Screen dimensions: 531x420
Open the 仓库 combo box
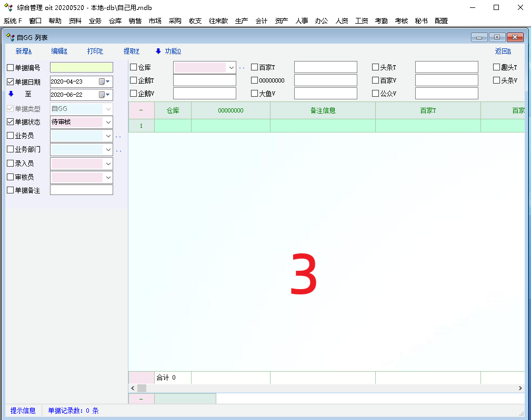tap(231, 67)
